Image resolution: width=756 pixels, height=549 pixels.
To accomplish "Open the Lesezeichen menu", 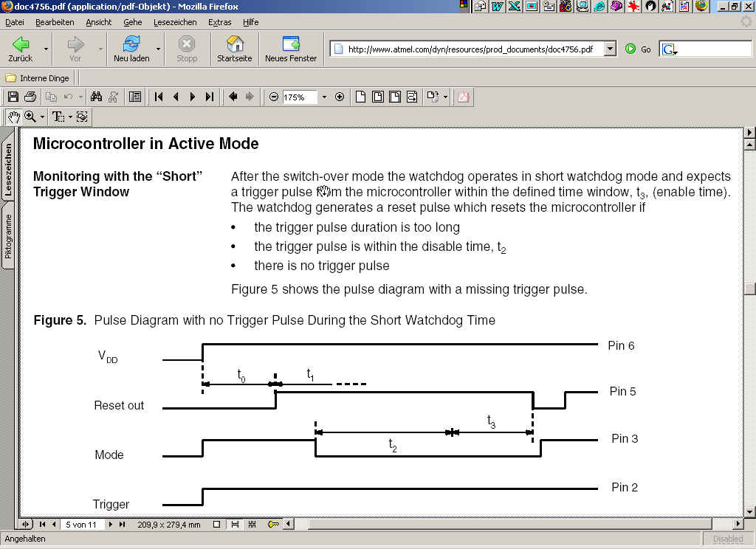I will pyautogui.click(x=175, y=22).
